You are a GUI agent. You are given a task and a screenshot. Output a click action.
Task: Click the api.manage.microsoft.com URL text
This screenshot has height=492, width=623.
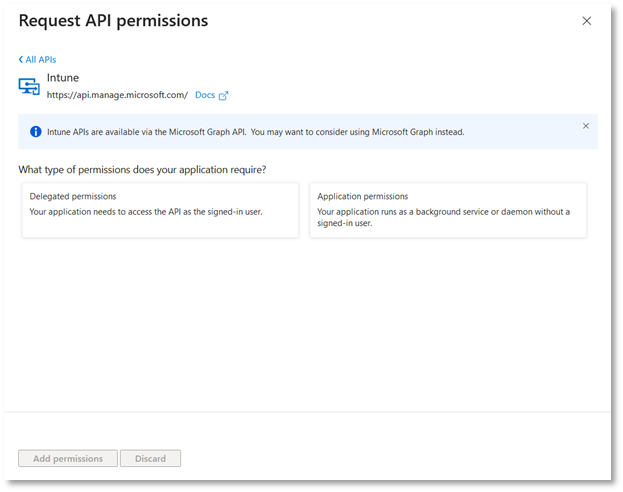point(117,95)
